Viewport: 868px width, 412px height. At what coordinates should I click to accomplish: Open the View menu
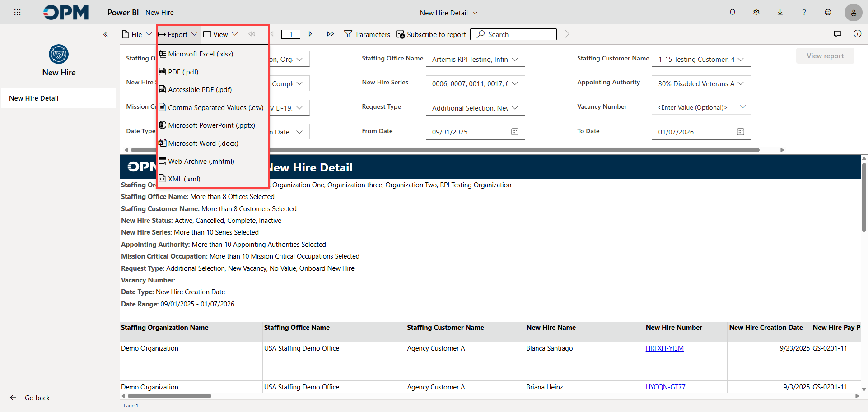pyautogui.click(x=220, y=34)
